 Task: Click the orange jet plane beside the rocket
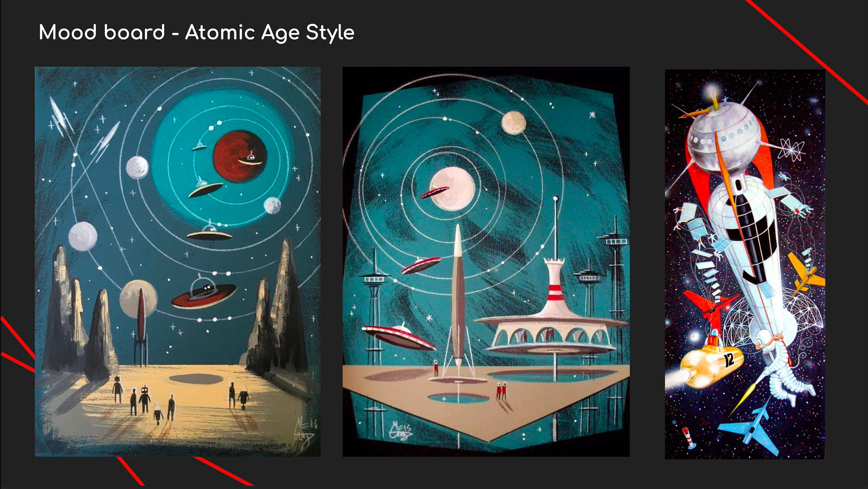click(x=807, y=275)
